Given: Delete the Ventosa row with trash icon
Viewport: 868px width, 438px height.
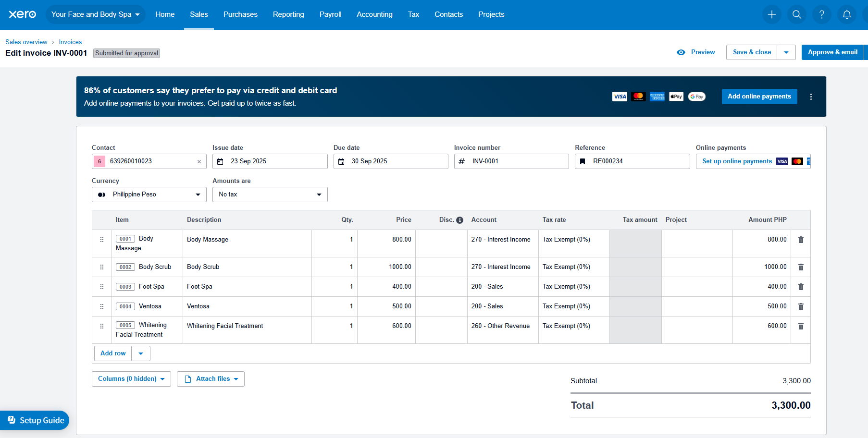Looking at the screenshot, I should click(801, 306).
